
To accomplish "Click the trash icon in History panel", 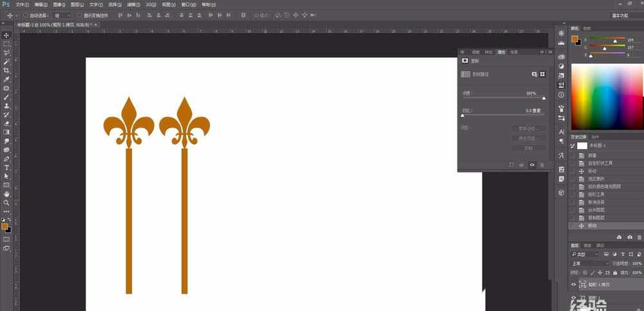I will pos(639,237).
